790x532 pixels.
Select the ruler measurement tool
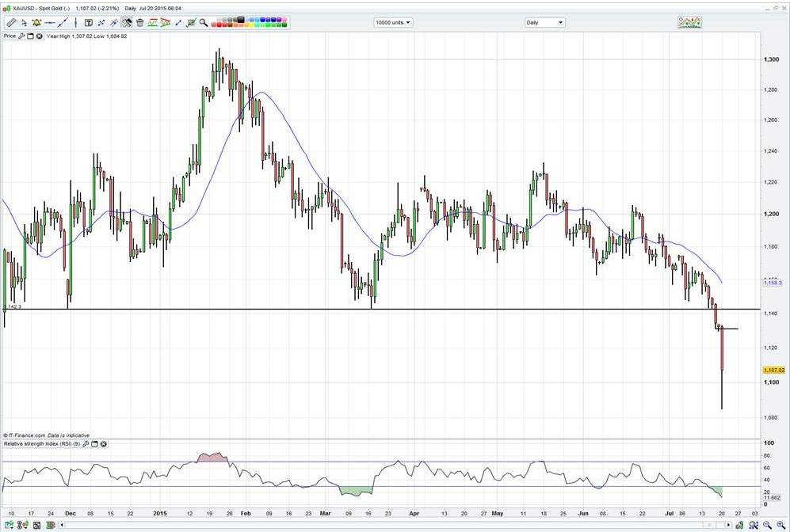pos(10,23)
